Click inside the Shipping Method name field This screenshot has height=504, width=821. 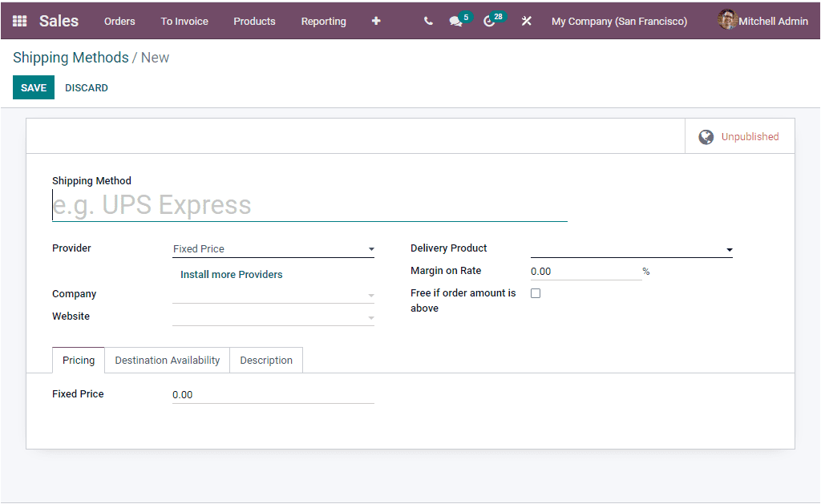tap(309, 205)
